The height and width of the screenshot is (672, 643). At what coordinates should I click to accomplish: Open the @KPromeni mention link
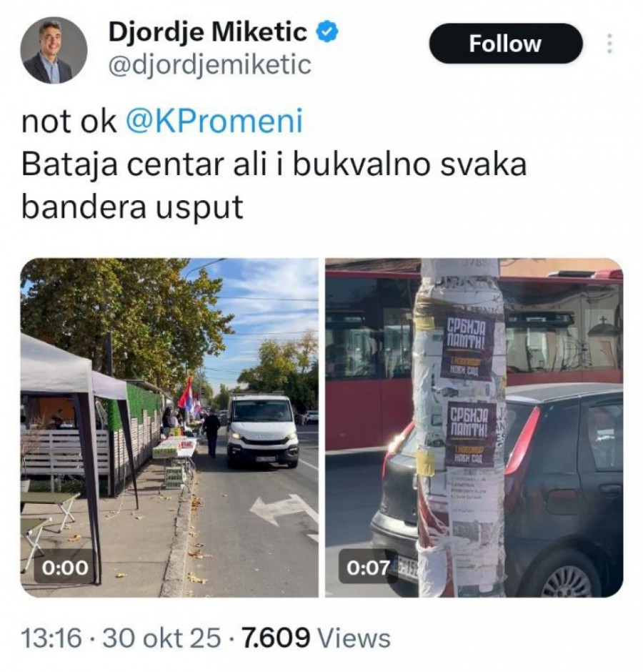coord(214,122)
